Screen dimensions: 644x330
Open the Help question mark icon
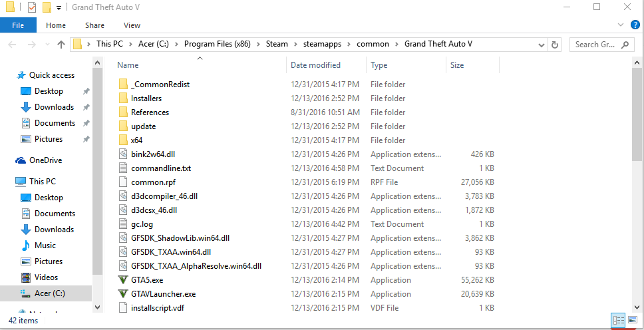click(x=635, y=25)
